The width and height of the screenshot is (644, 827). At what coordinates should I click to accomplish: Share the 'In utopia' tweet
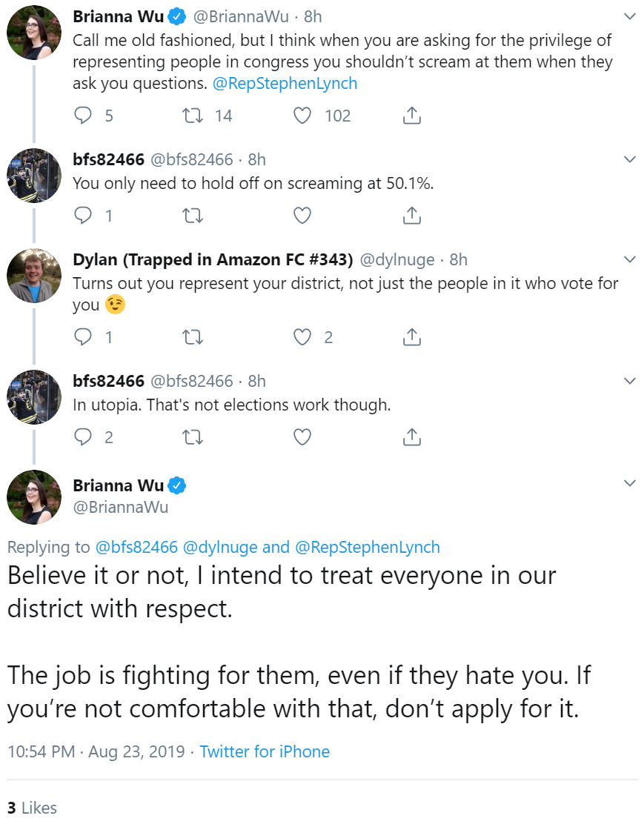click(x=412, y=437)
